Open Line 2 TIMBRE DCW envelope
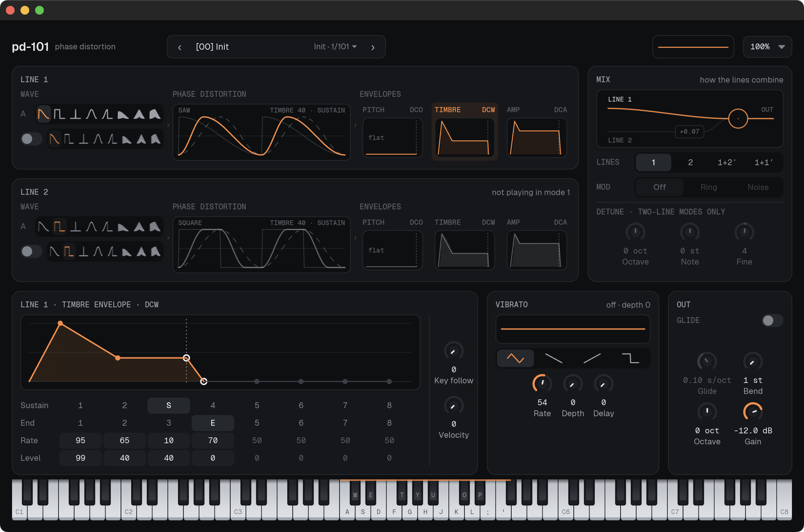The image size is (804, 532). 465,244
